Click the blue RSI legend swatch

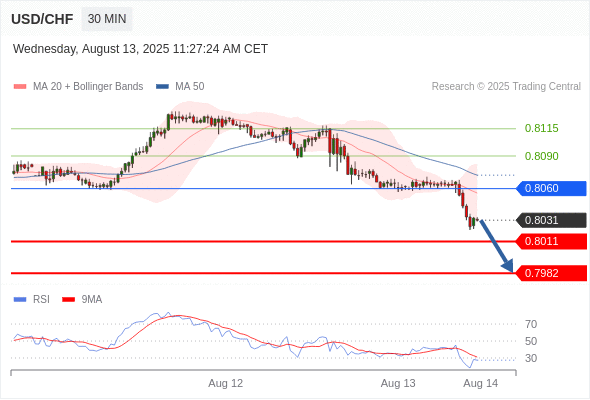(x=20, y=300)
